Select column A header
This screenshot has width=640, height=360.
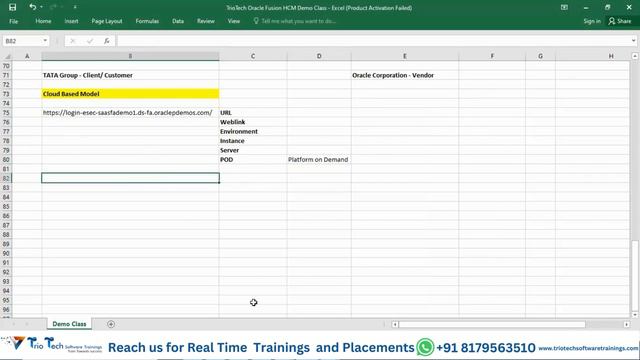tap(27, 56)
